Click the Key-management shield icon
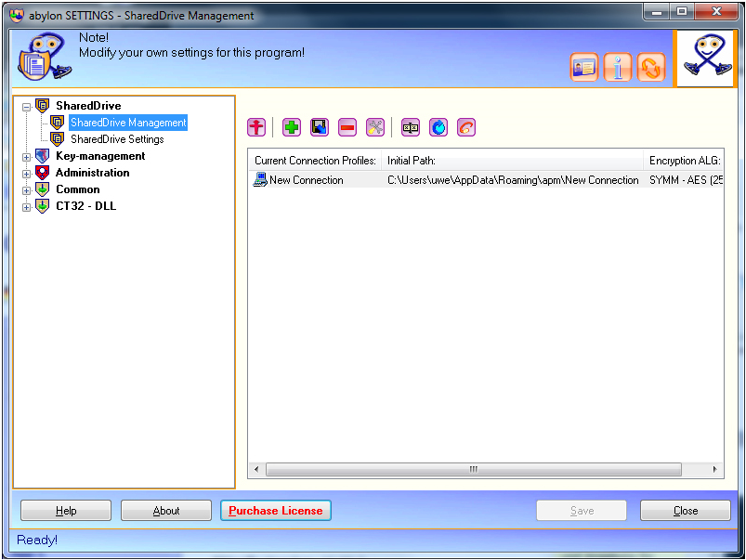This screenshot has height=560, width=746. point(43,156)
